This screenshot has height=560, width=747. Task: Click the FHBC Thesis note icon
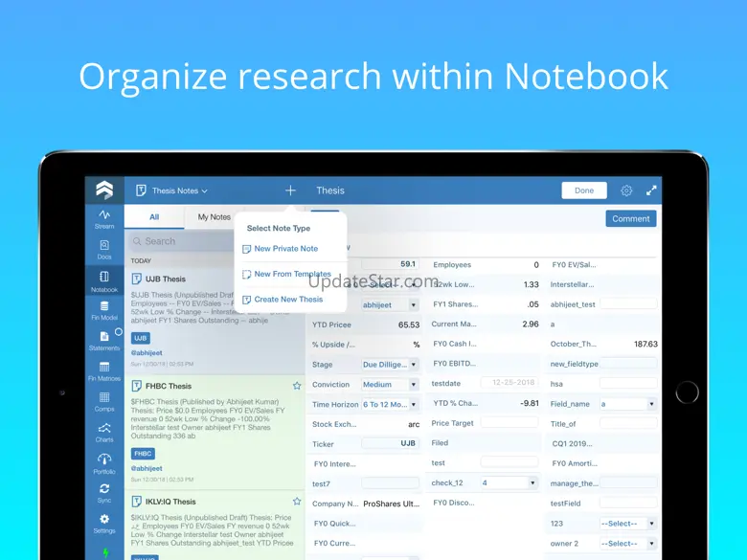tap(136, 386)
